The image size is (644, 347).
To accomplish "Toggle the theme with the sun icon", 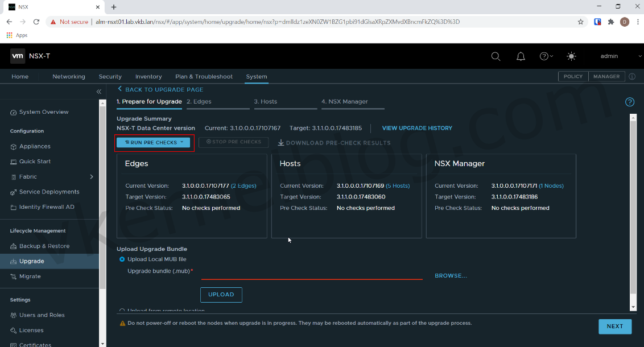I will click(571, 56).
